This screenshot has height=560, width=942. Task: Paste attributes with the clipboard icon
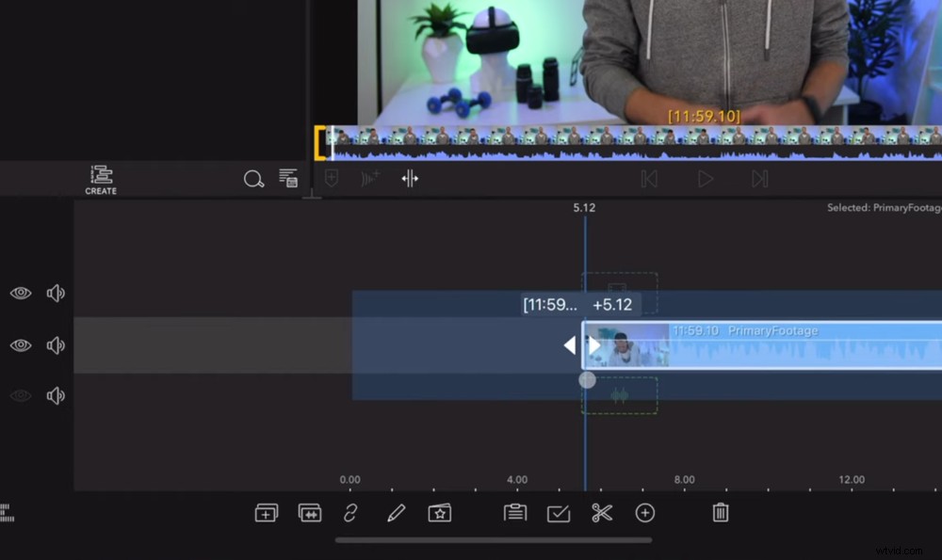[x=515, y=513]
